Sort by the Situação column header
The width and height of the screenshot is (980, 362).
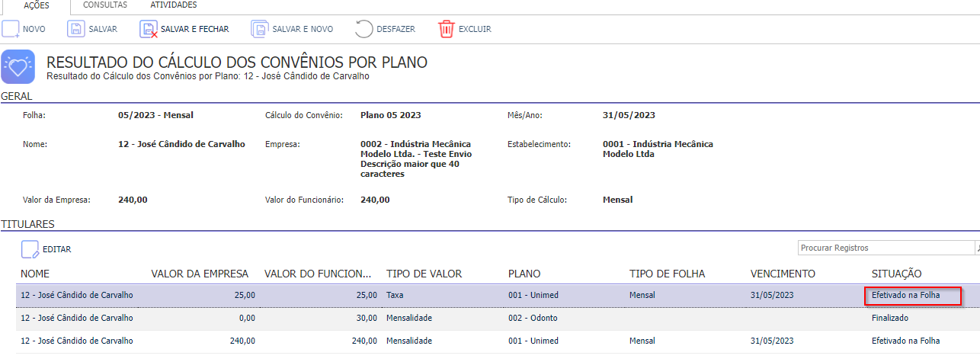tap(896, 274)
